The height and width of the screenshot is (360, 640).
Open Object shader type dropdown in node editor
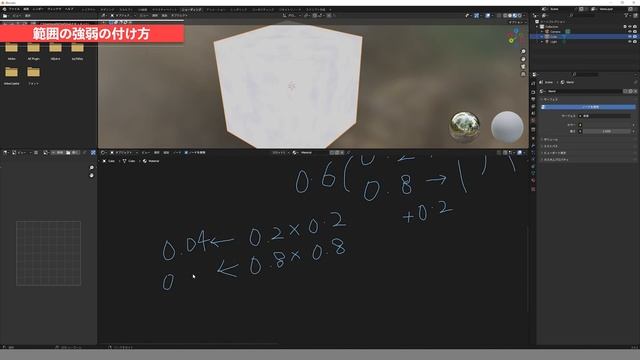coord(123,153)
